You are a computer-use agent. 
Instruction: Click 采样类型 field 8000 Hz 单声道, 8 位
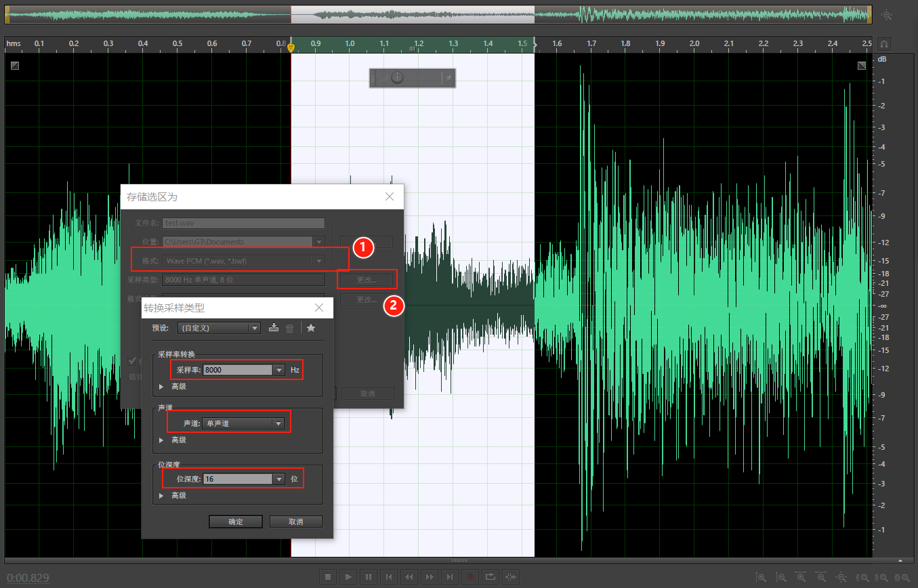[x=243, y=280]
